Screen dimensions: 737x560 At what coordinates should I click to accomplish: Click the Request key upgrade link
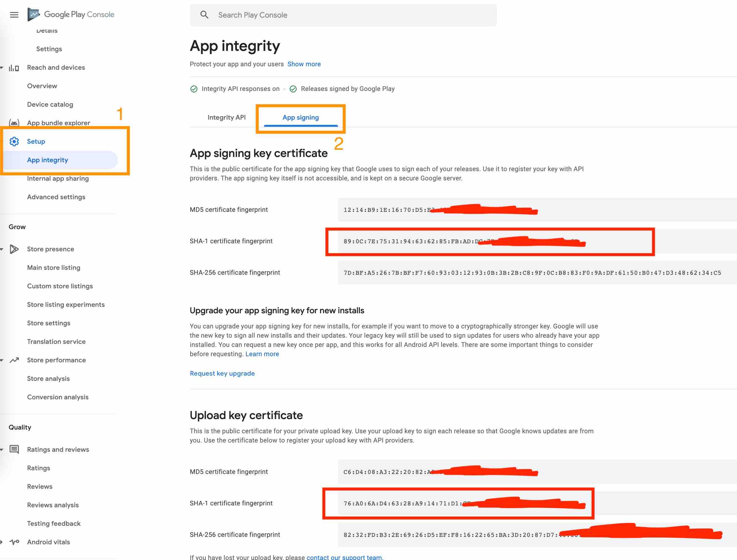click(222, 373)
